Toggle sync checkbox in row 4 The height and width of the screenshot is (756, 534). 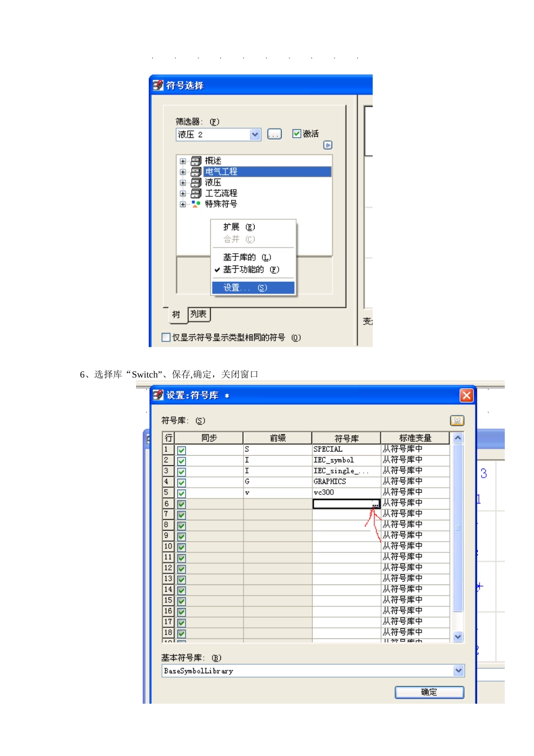click(182, 483)
